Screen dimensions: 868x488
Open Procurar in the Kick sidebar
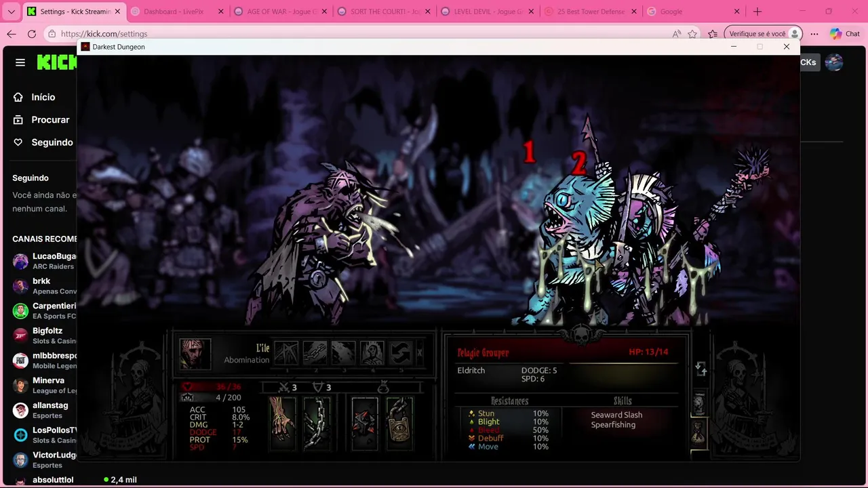[x=43, y=119]
